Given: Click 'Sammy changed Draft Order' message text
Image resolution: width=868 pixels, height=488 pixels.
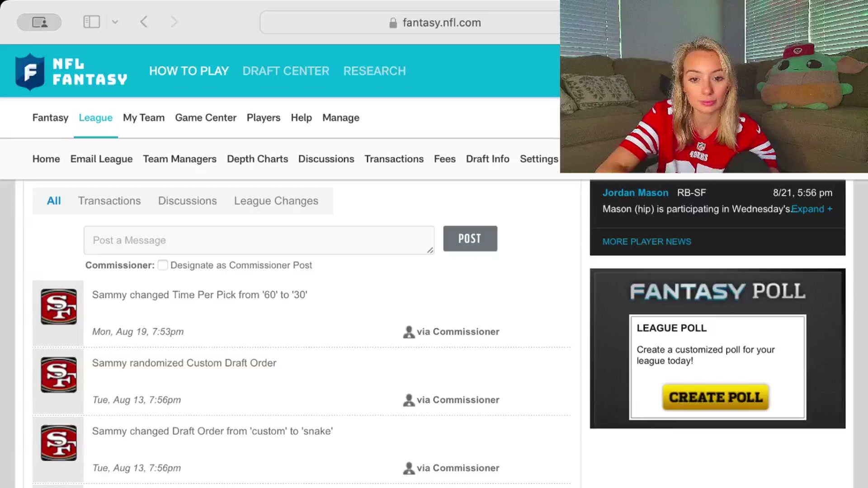Looking at the screenshot, I should coord(212,432).
